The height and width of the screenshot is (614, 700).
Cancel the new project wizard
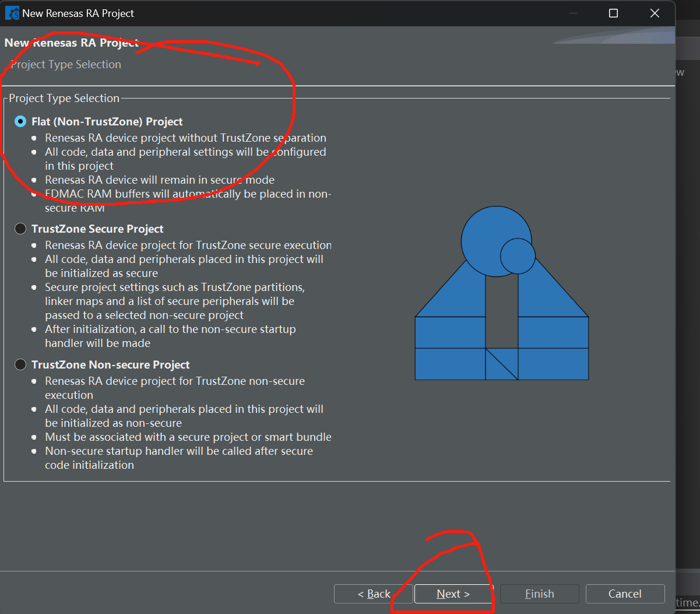point(625,594)
